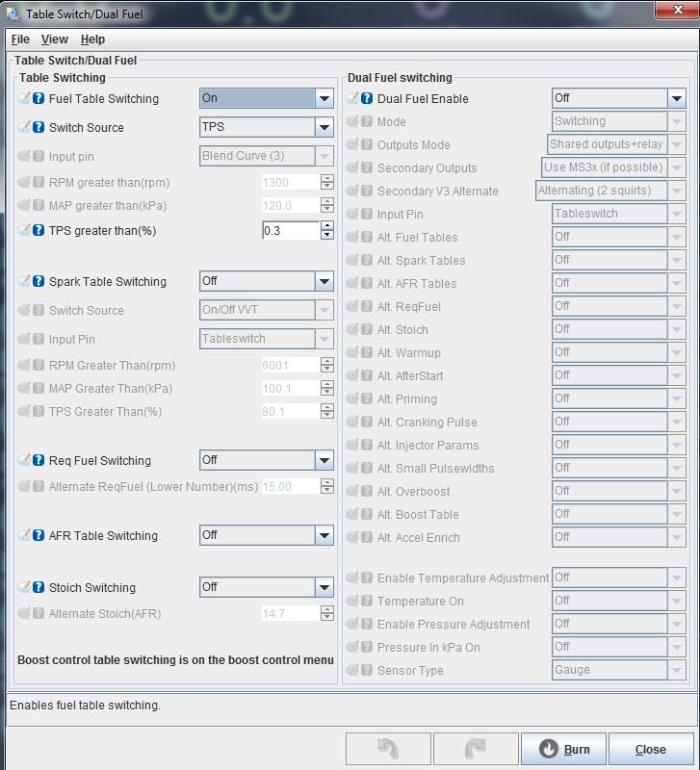Viewport: 700px width, 770px height.
Task: Open the AFR Table Switching dropdown
Action: tap(267, 535)
